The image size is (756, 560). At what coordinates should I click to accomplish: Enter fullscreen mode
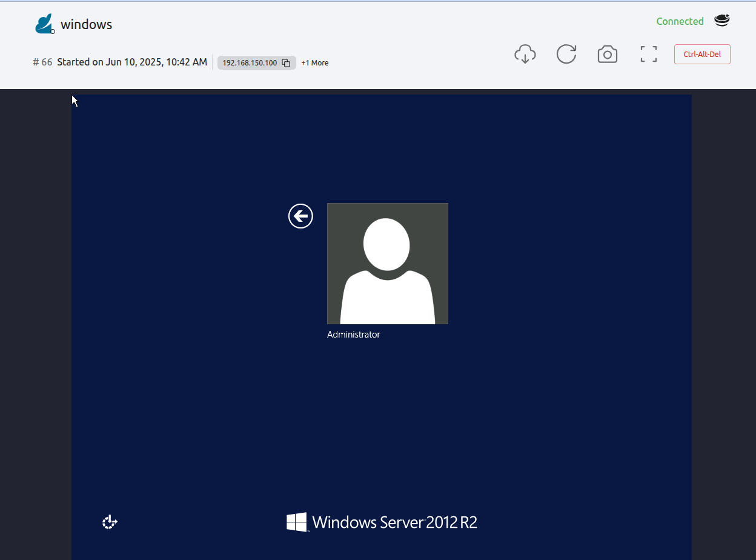(x=648, y=54)
